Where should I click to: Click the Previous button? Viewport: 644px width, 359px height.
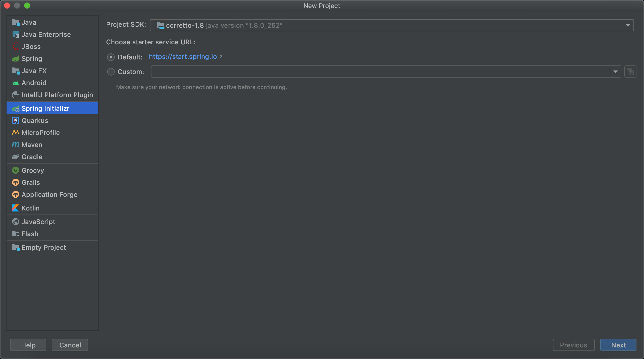coord(574,345)
